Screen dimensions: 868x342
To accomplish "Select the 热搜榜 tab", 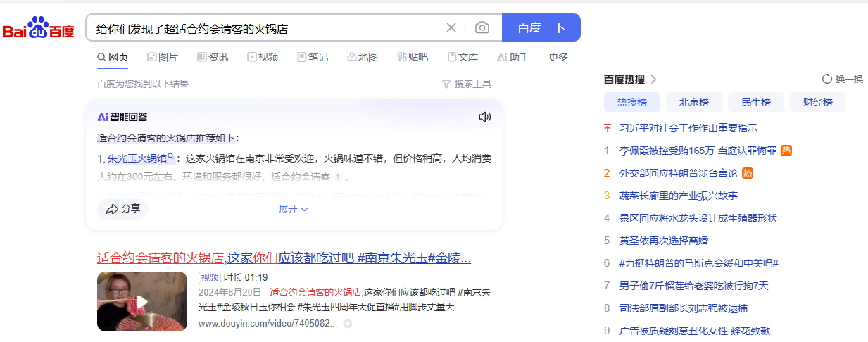I will pos(632,102).
